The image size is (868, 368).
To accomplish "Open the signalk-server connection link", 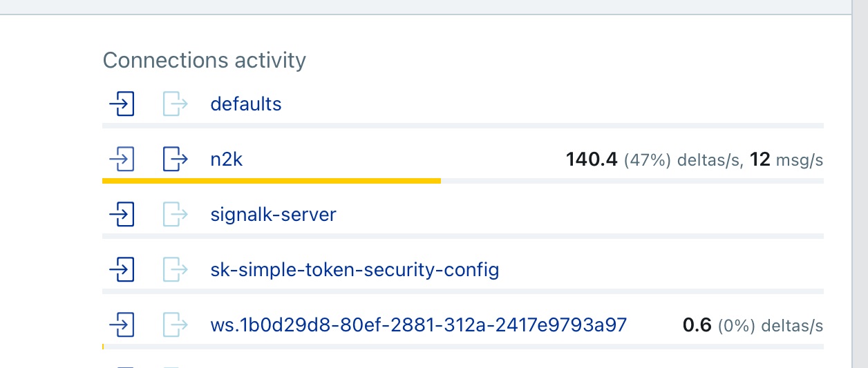I will (x=273, y=214).
